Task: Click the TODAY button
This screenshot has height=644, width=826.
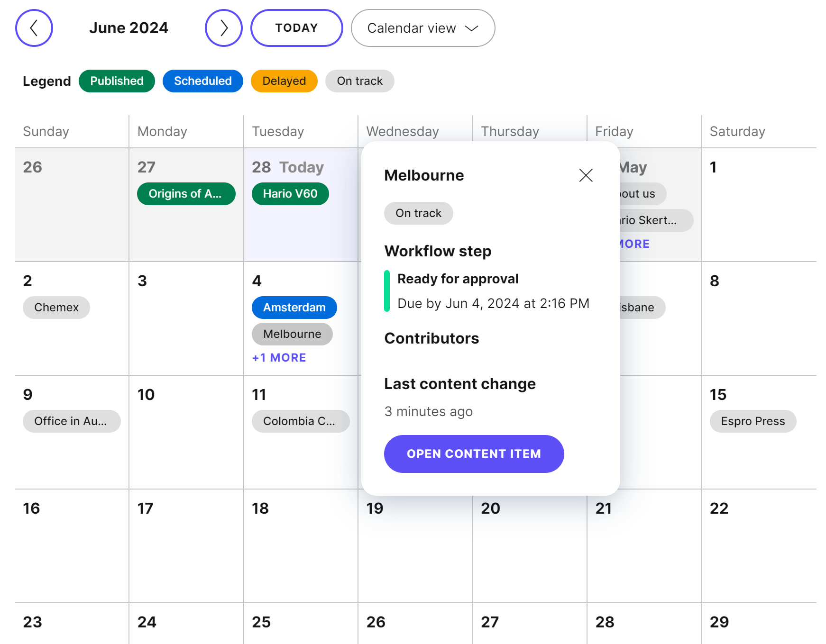Action: [296, 28]
